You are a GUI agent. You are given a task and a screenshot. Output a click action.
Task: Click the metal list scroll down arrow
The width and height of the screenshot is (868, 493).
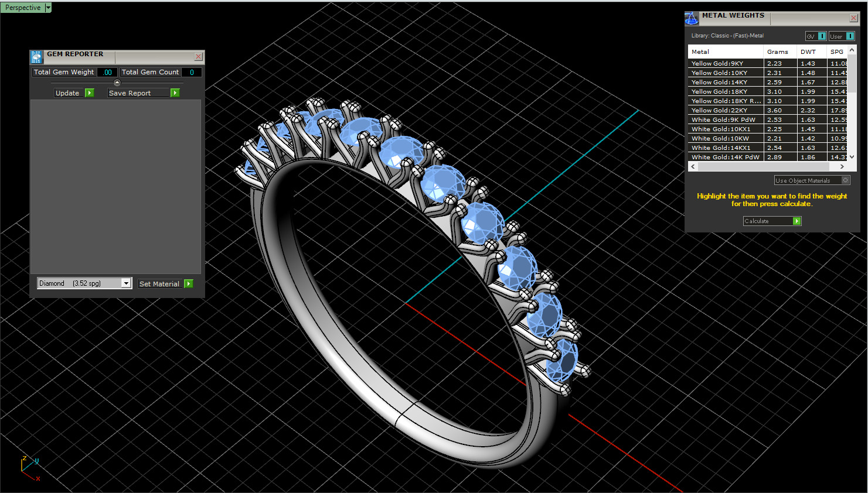[x=852, y=157]
